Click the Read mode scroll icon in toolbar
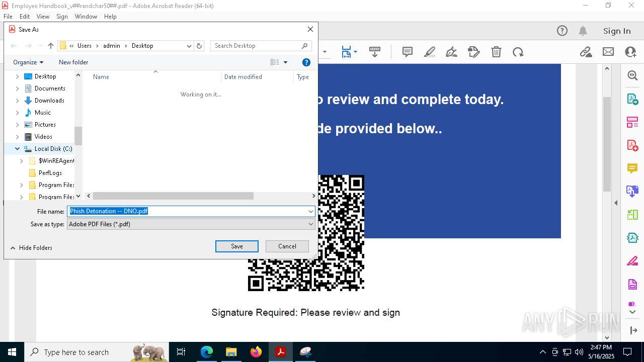This screenshot has height=362, width=644. coord(375,52)
